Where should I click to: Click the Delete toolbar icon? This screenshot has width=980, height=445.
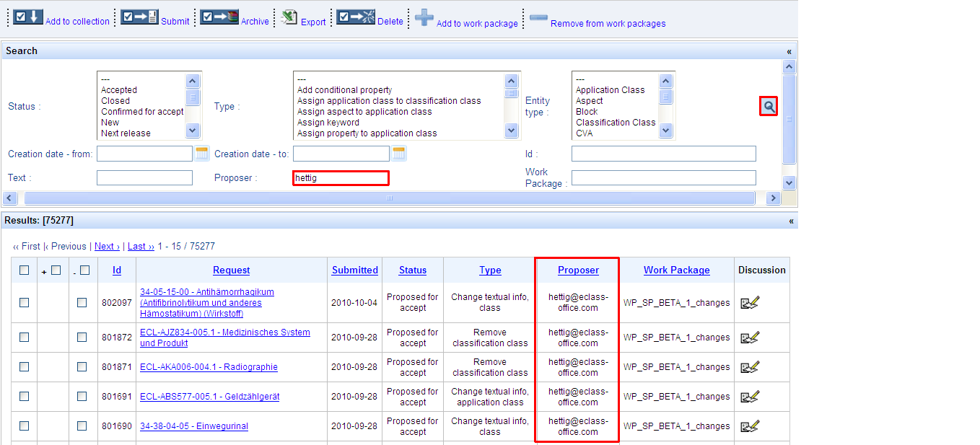click(x=356, y=17)
